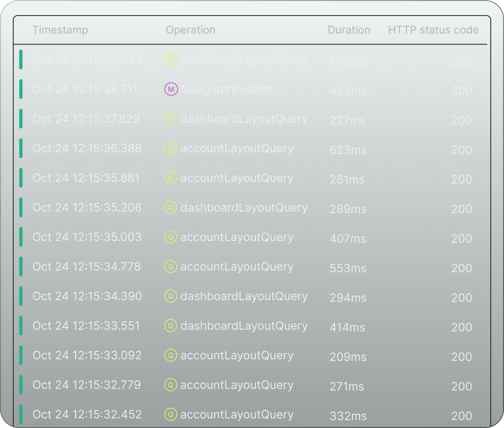Sort by the HTTP status code header

[x=433, y=30]
